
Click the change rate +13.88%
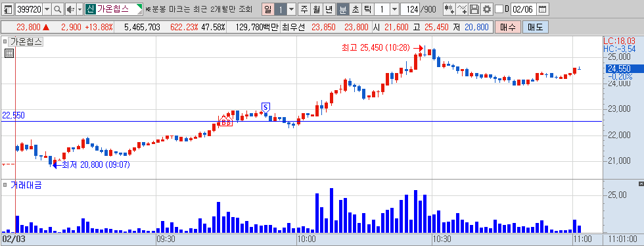coord(99,28)
